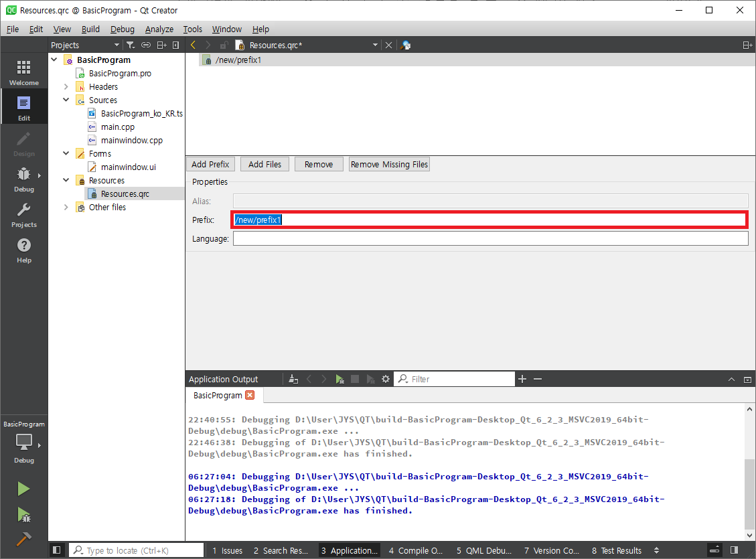Maximize the Application Output pane
The height and width of the screenshot is (559, 756).
tap(747, 380)
